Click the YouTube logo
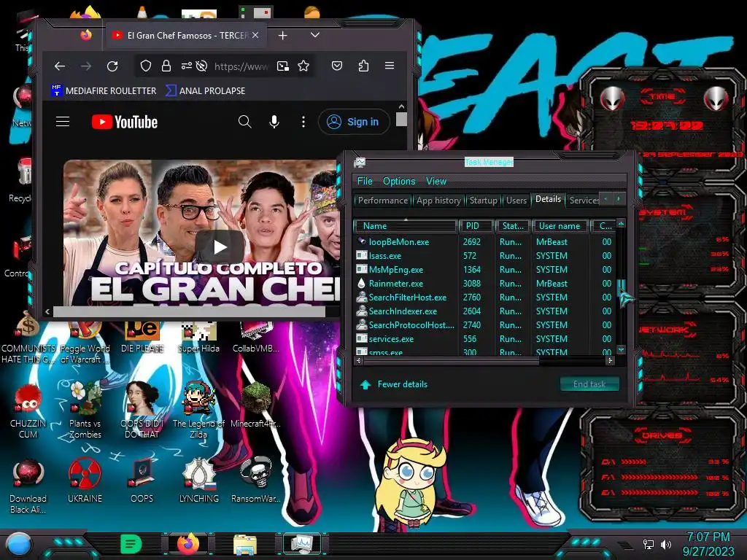 pos(124,122)
